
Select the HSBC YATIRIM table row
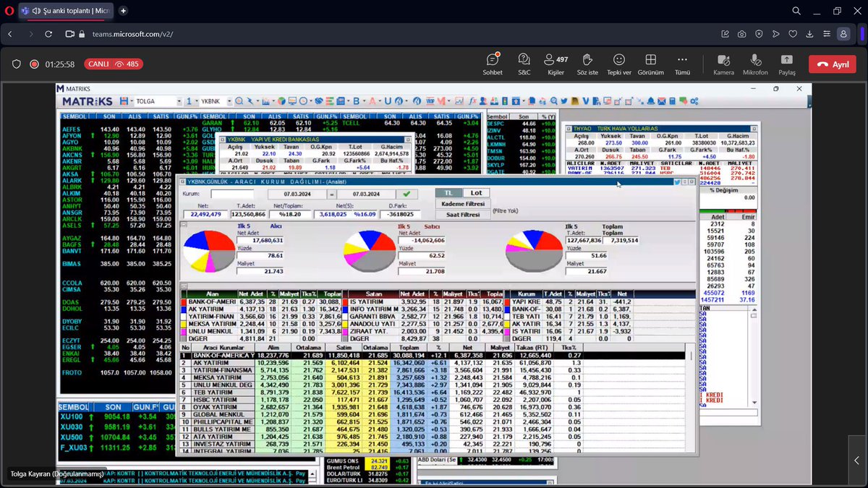[432, 398]
